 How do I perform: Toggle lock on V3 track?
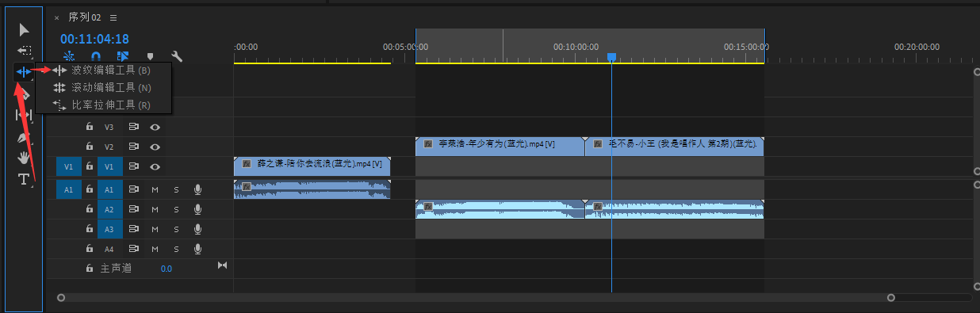pos(90,127)
